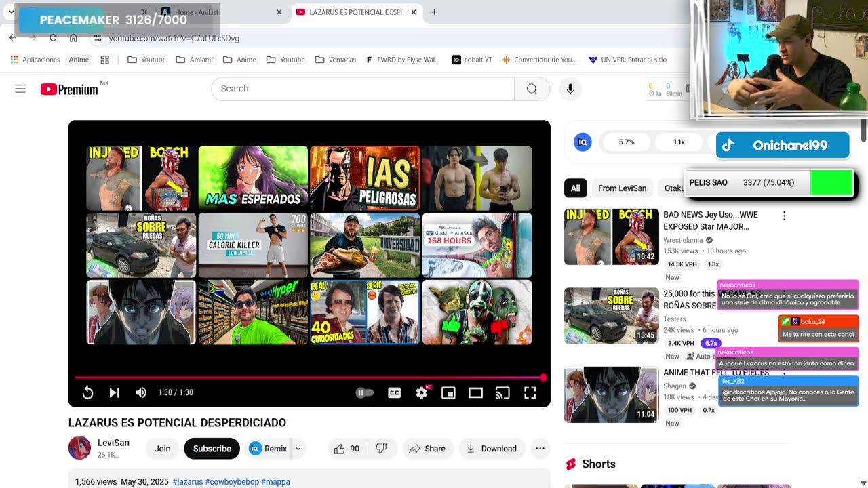Click the end-screen MAS ESPERADOS video tile

click(x=253, y=178)
